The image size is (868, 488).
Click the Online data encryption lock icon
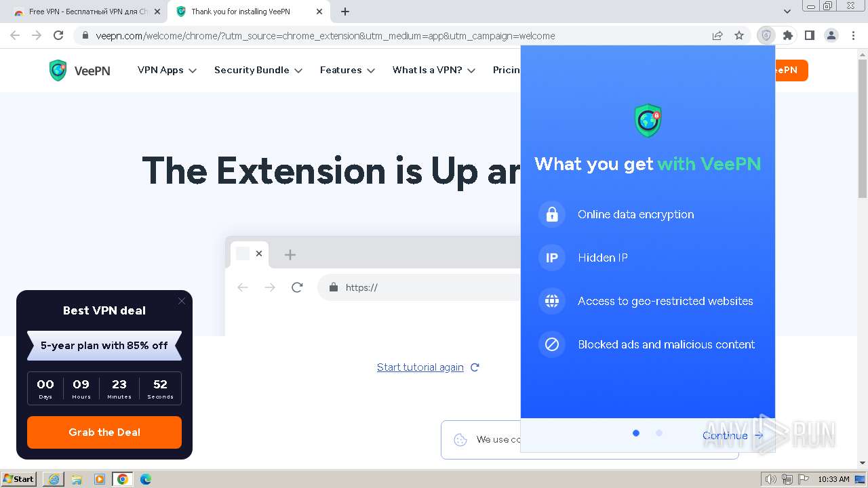click(x=552, y=214)
